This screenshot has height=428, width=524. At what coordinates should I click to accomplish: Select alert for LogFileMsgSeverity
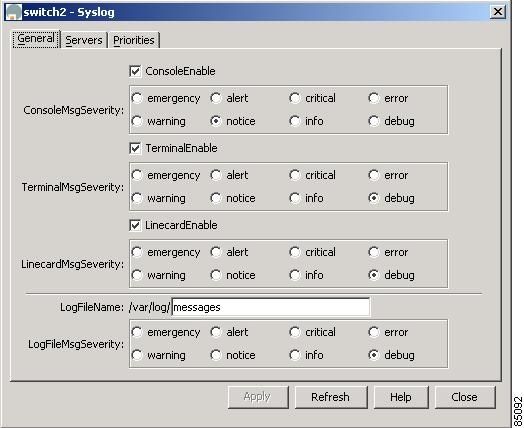click(216, 332)
